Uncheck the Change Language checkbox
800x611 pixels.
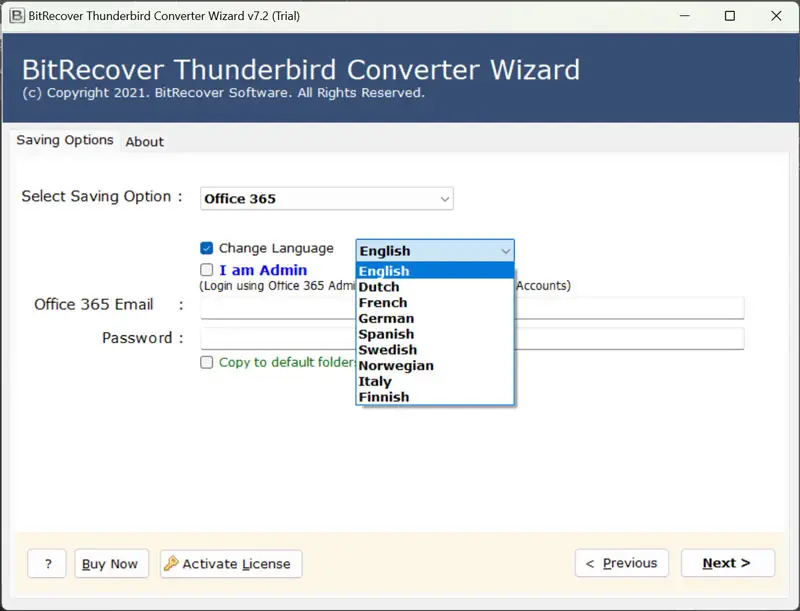[207, 249]
